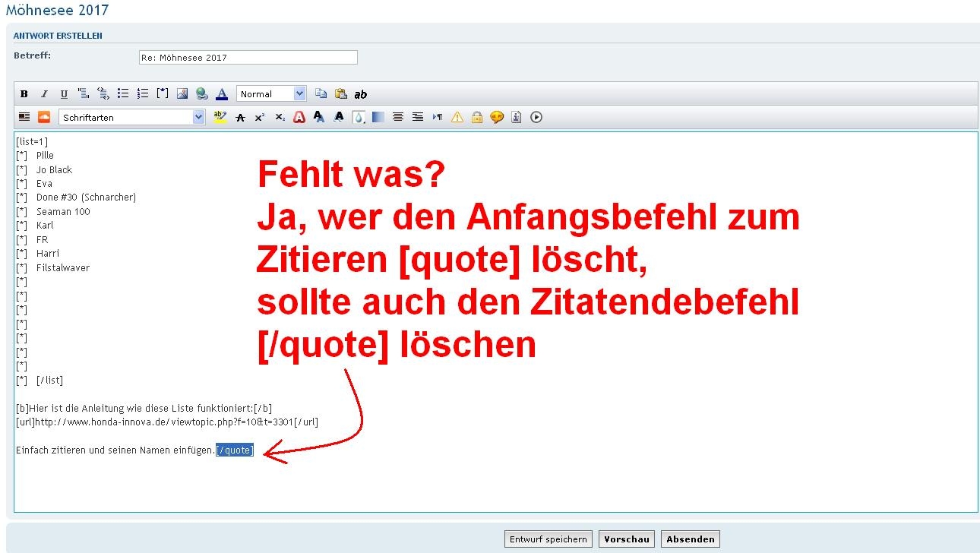The width and height of the screenshot is (980, 553).
Task: Open the Normal font size dropdown
Action: (x=271, y=94)
